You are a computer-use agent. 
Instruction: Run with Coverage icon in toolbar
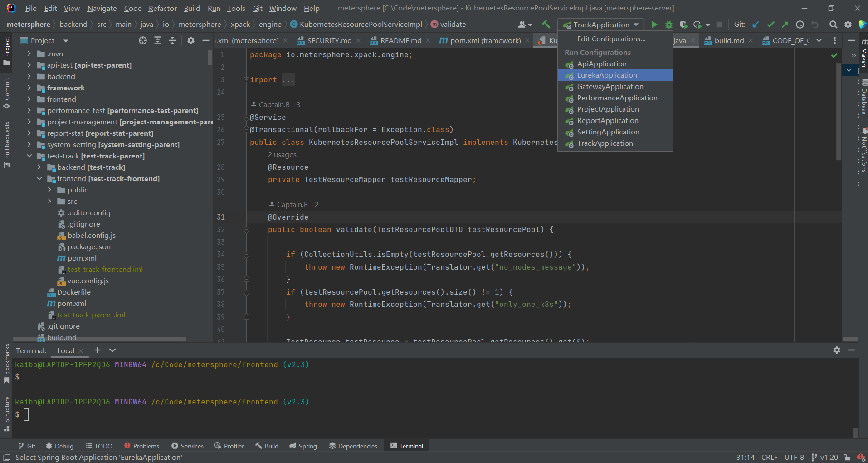[x=683, y=25]
